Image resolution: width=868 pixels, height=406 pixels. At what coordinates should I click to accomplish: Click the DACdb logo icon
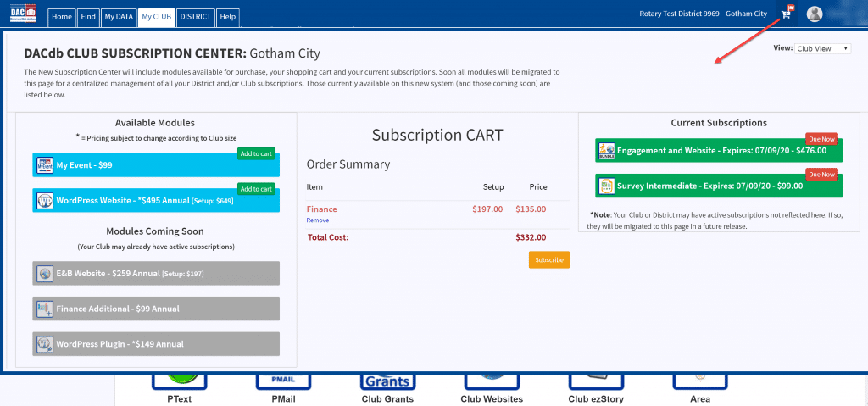click(x=22, y=14)
